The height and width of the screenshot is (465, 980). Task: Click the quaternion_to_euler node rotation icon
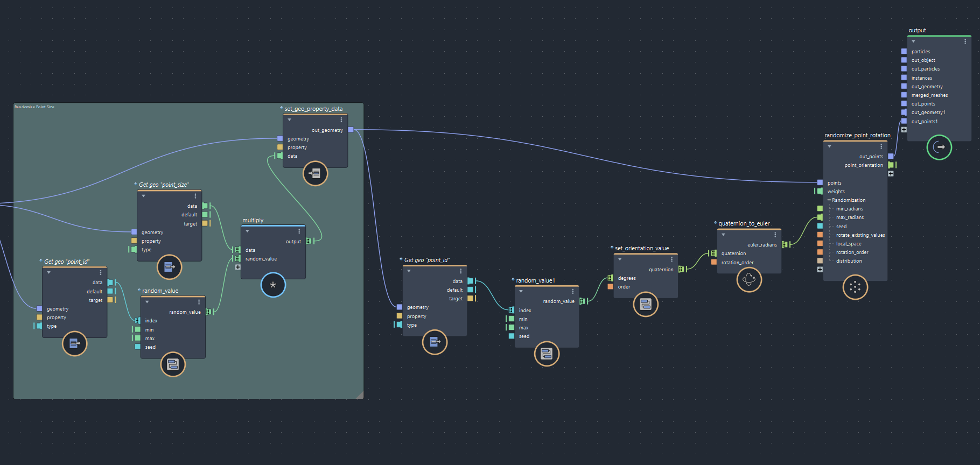click(x=749, y=279)
